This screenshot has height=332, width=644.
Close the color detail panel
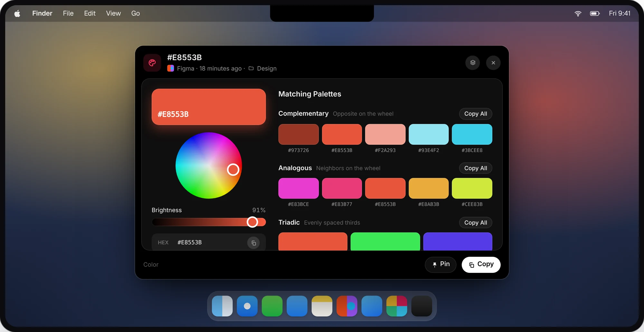click(x=493, y=63)
